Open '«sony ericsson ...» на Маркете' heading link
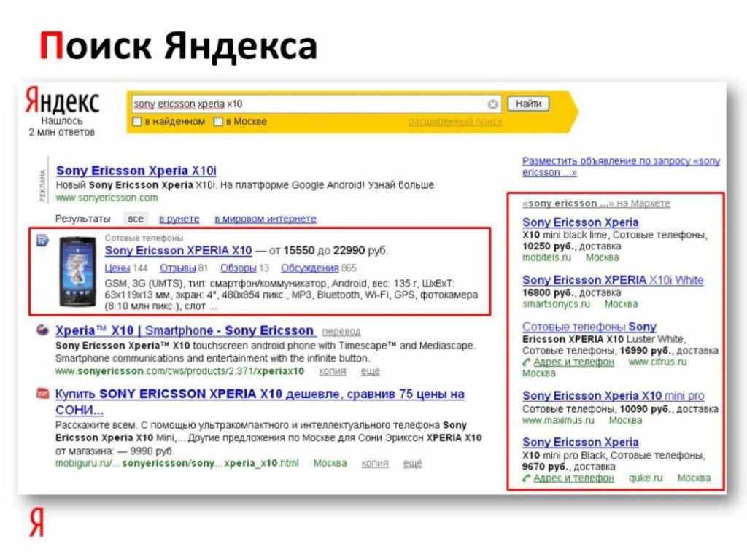 [596, 203]
